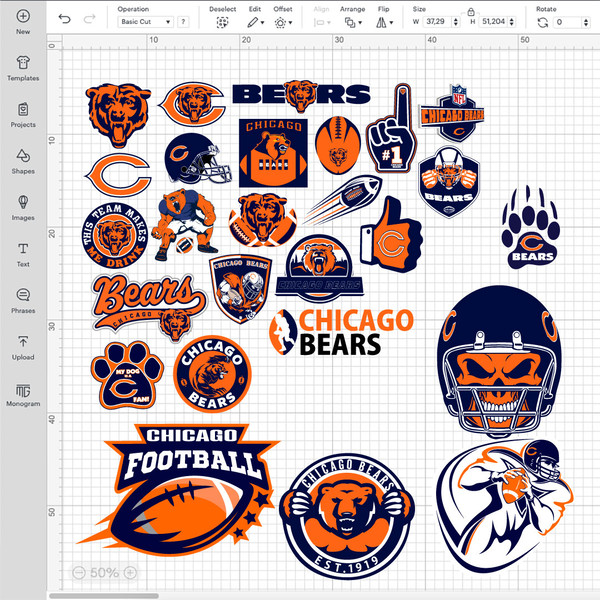Open the Operation Basic Cut dropdown
Viewport: 600px width, 600px height.
coord(145,22)
